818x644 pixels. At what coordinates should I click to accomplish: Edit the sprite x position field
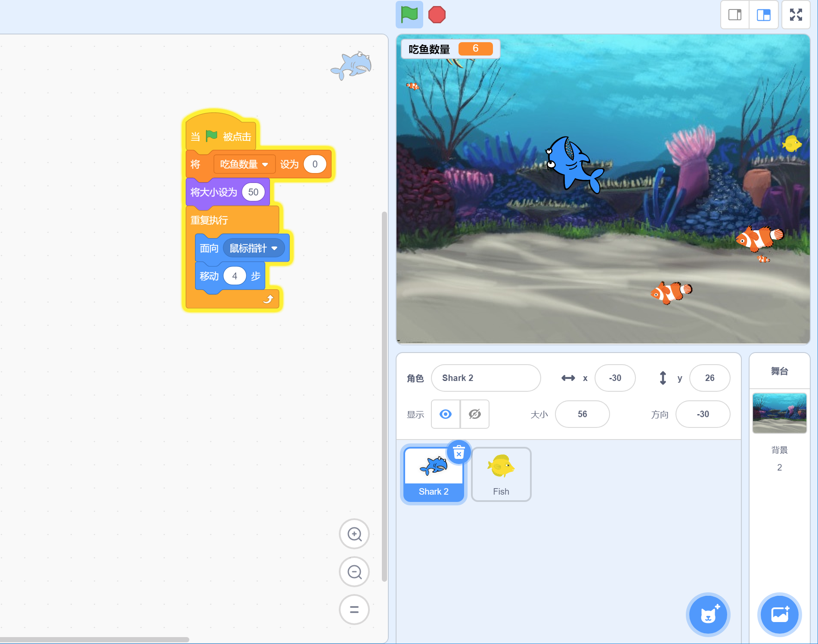[615, 378]
